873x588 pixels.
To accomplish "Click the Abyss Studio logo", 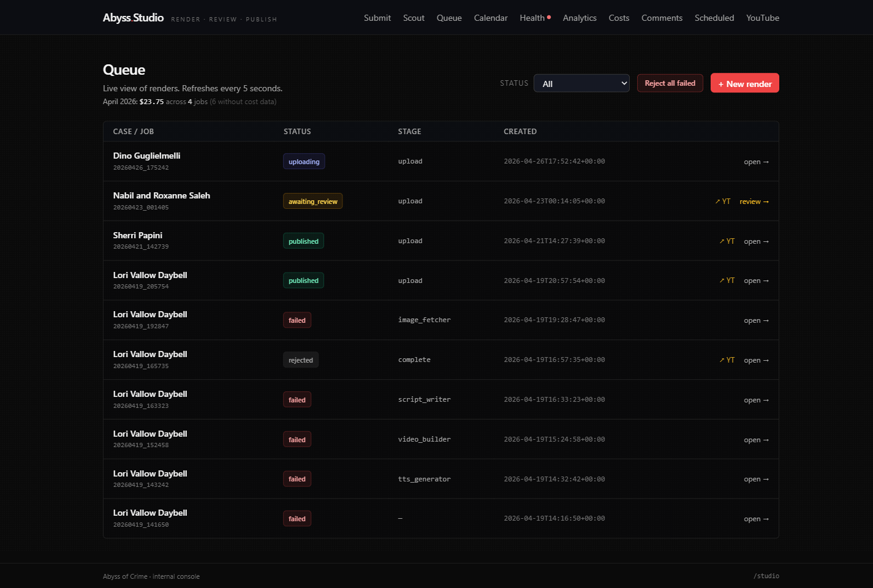I will click(x=133, y=18).
